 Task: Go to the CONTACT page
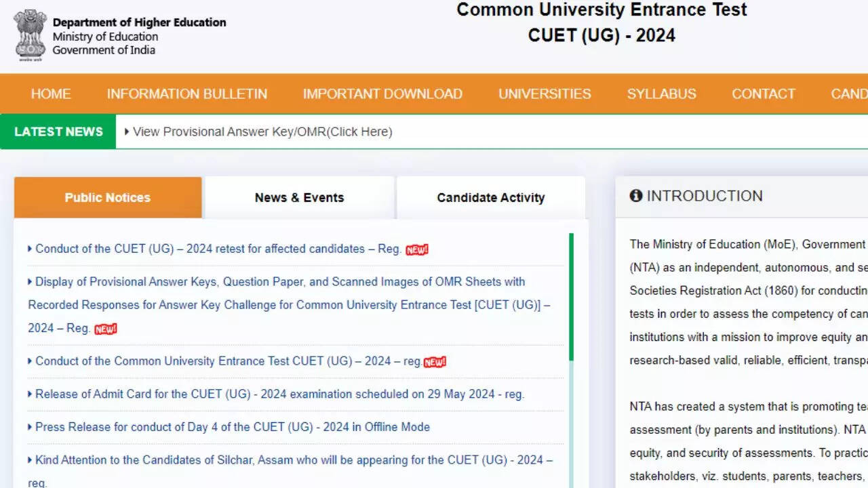point(763,94)
